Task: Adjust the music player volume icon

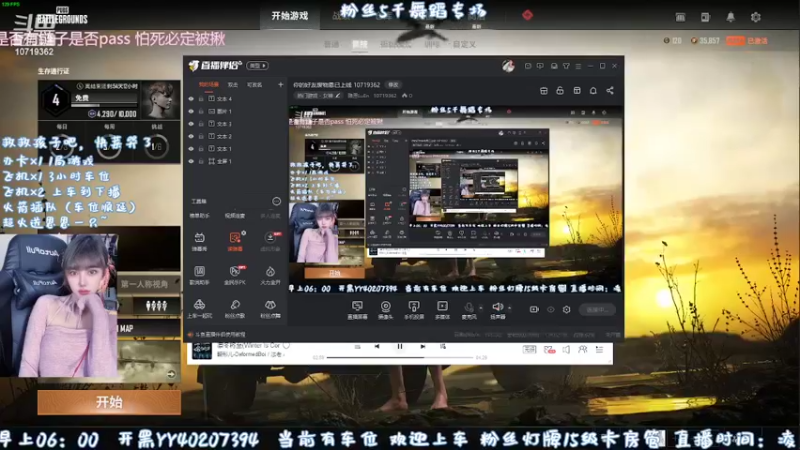Action: (x=566, y=350)
